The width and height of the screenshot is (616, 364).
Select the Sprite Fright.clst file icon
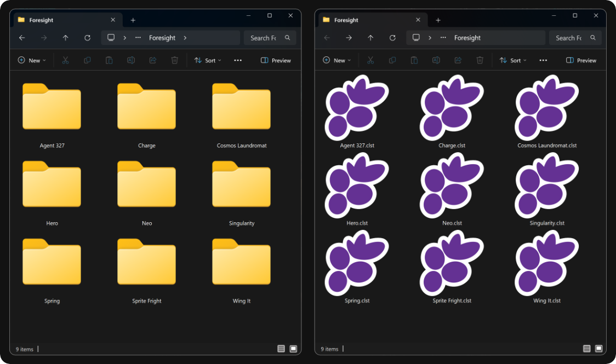point(452,263)
